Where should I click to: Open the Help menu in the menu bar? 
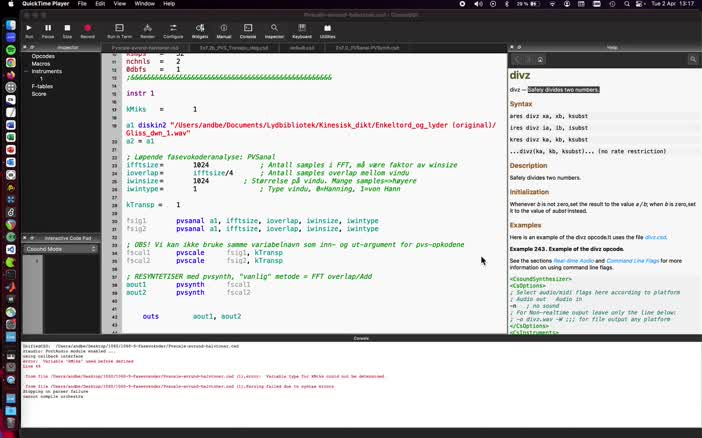coord(169,4)
